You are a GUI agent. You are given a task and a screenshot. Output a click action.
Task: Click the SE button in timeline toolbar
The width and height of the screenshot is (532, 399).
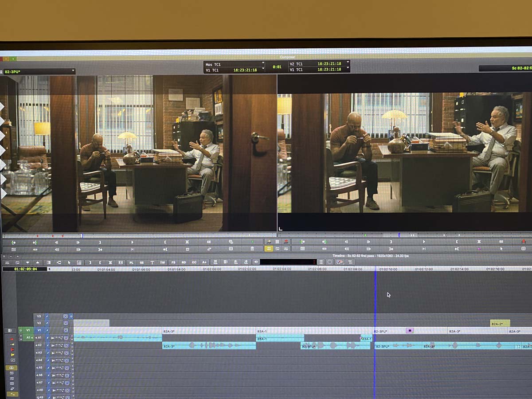click(142, 262)
